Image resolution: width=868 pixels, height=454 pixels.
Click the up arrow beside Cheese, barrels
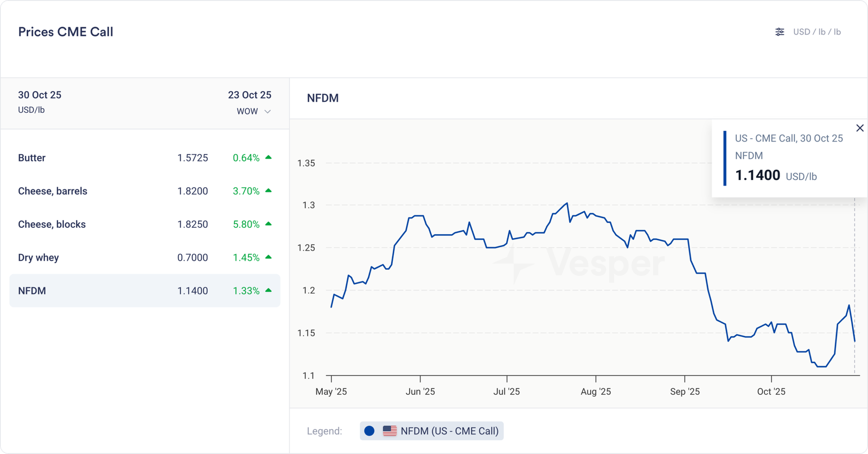pos(268,190)
